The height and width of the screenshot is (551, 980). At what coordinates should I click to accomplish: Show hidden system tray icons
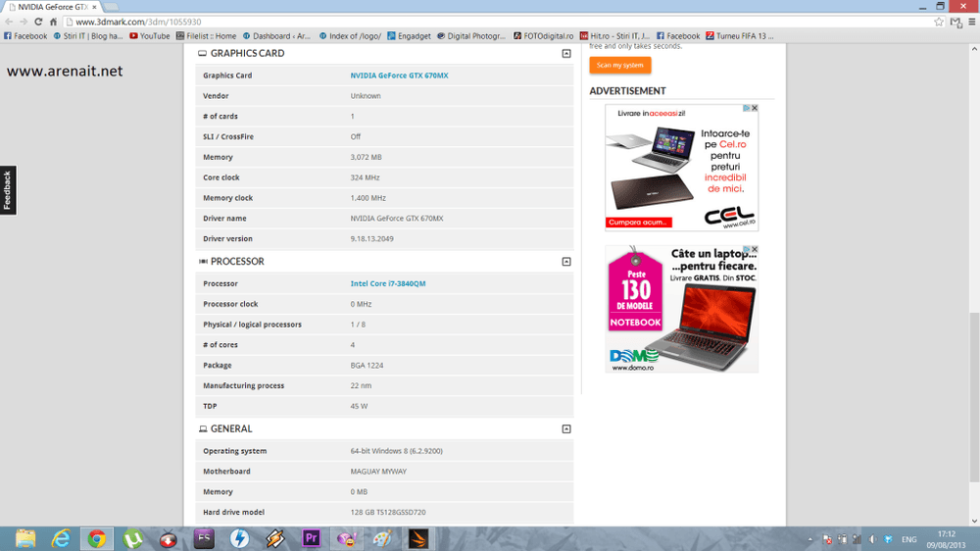point(810,539)
